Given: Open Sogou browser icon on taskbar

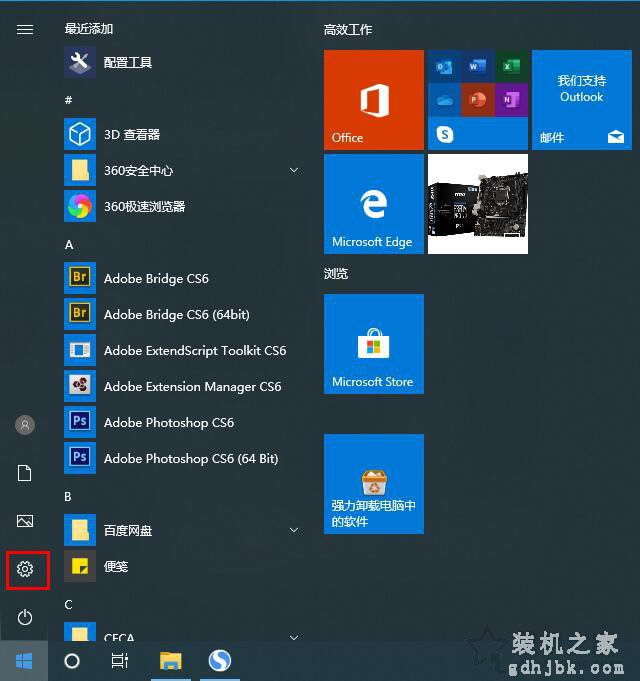Looking at the screenshot, I should [x=220, y=661].
